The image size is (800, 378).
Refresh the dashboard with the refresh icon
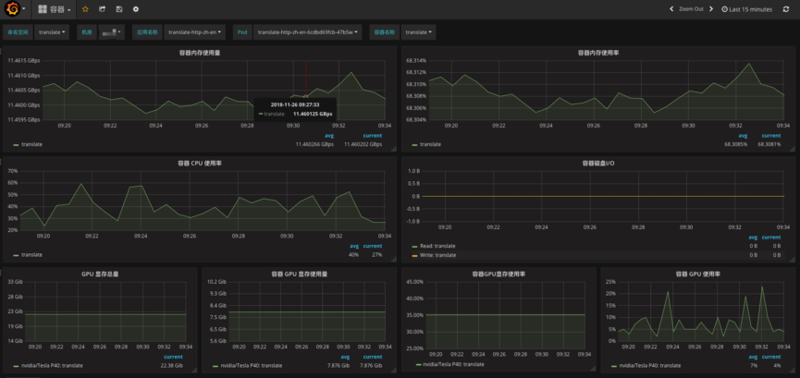click(x=786, y=9)
